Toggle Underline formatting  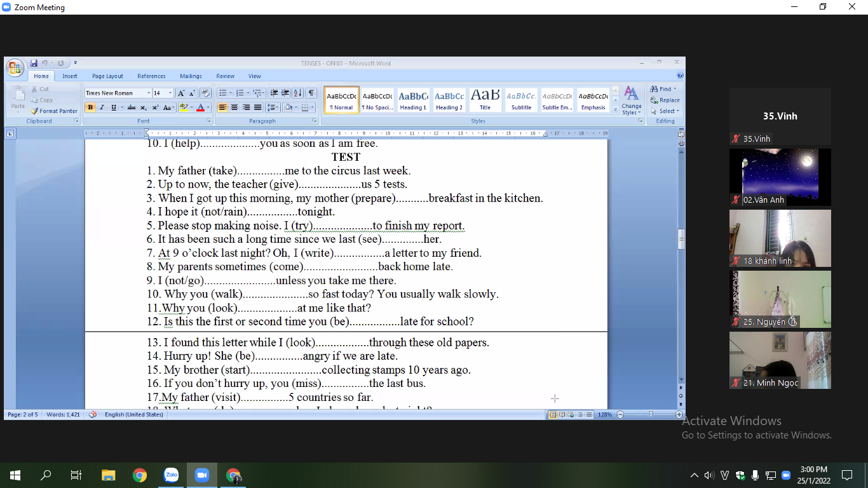tap(113, 107)
